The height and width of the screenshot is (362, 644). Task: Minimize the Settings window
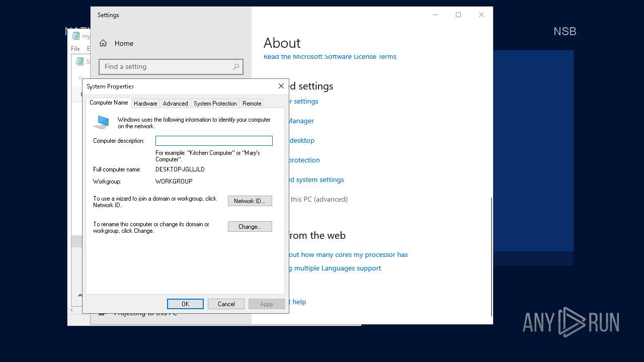click(435, 15)
